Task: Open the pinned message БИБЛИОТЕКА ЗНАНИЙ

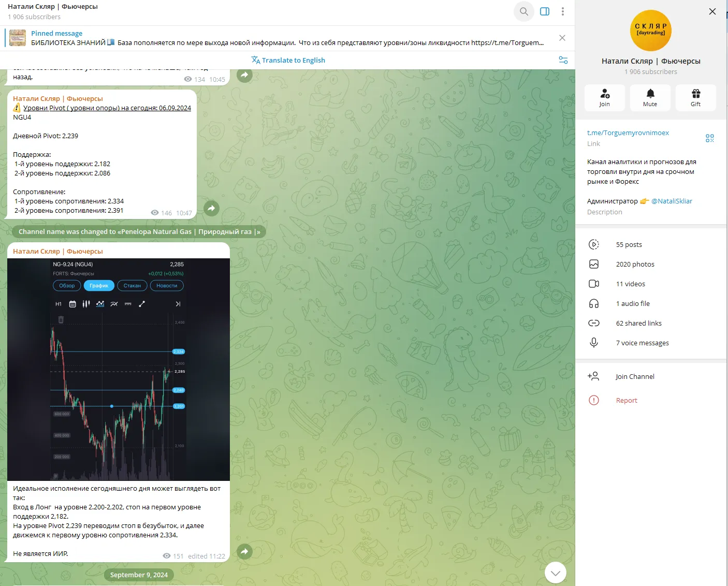Action: (x=287, y=38)
